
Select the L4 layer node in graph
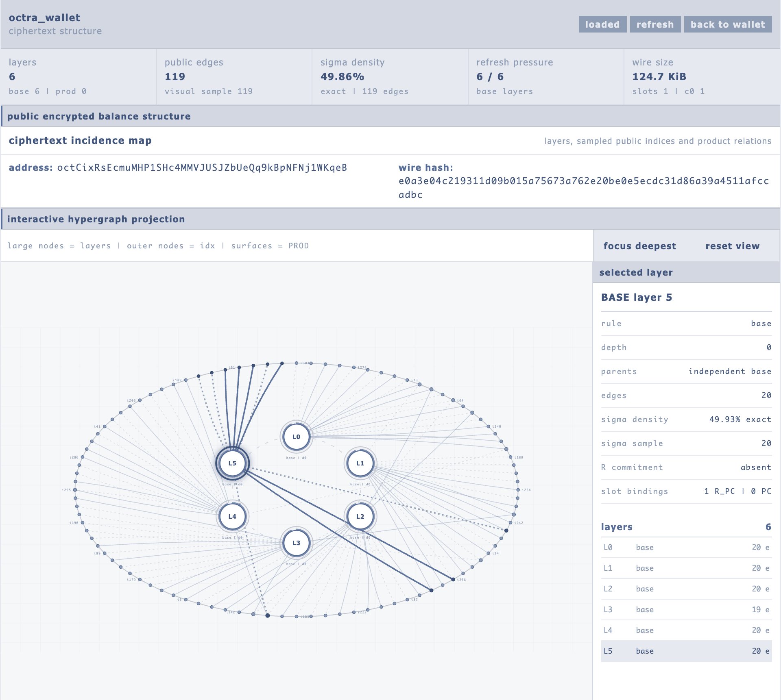point(232,516)
